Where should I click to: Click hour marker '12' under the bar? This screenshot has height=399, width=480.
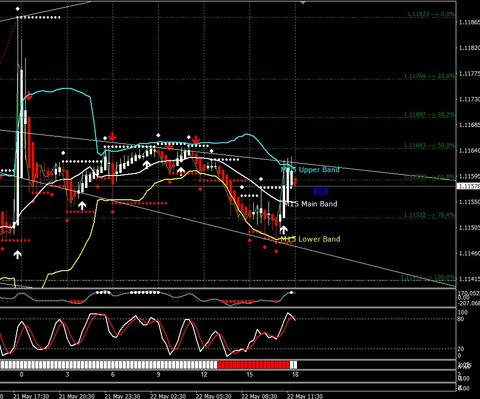[204, 375]
